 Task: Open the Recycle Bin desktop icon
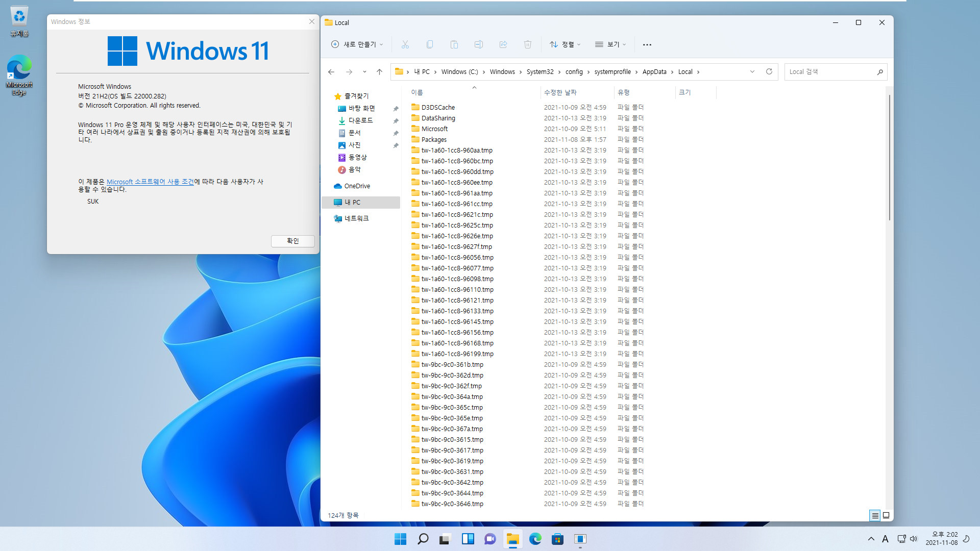19,21
